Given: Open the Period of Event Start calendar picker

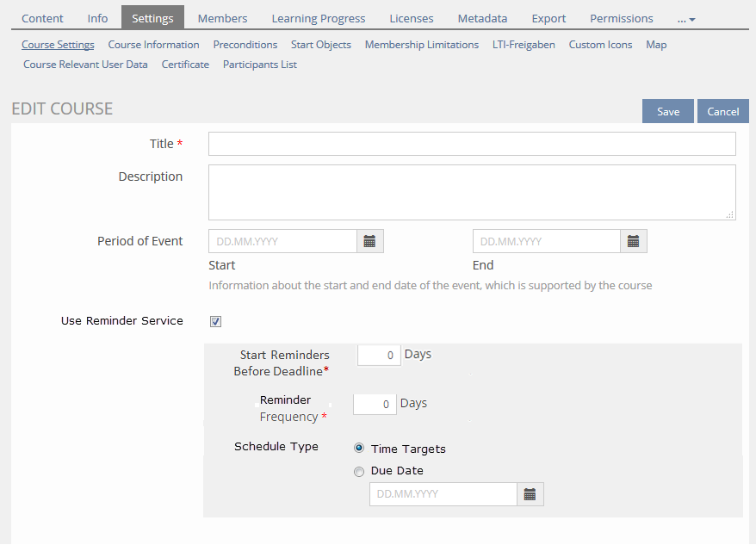Looking at the screenshot, I should tap(369, 242).
